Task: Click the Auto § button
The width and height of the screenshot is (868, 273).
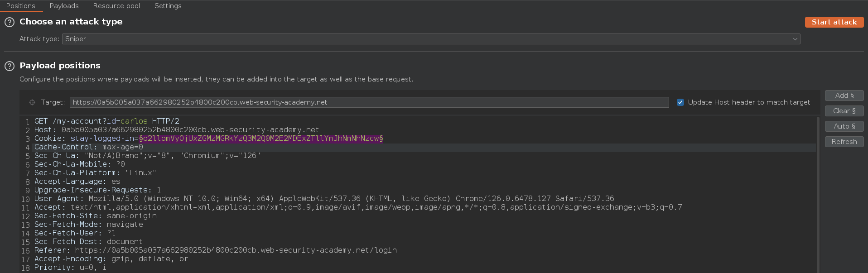Action: click(x=844, y=126)
